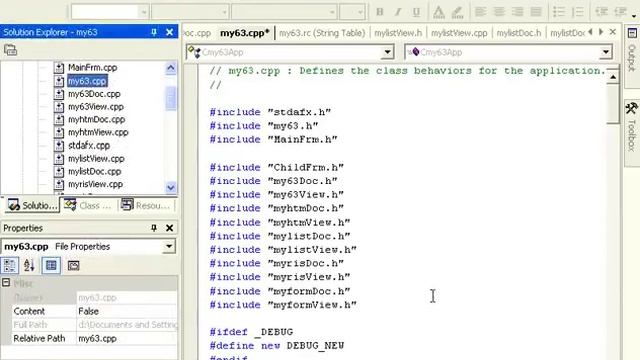
Task: Select myrisView.cpp in Solution Explorer
Action: 95,184
